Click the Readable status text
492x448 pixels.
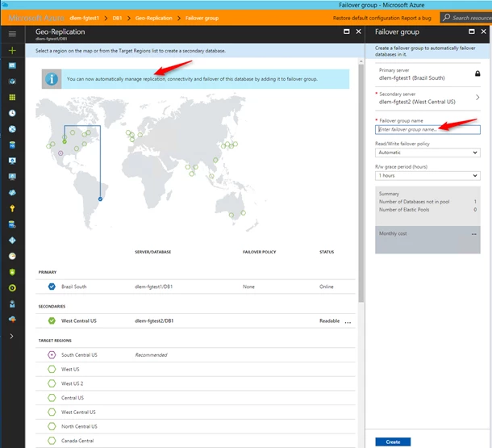(329, 320)
